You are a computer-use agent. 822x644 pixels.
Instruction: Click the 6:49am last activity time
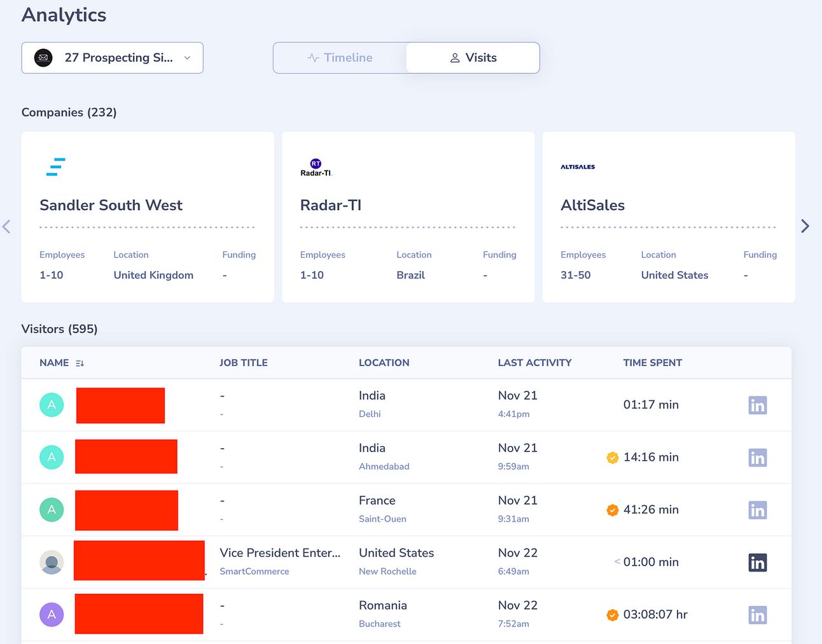pyautogui.click(x=513, y=571)
